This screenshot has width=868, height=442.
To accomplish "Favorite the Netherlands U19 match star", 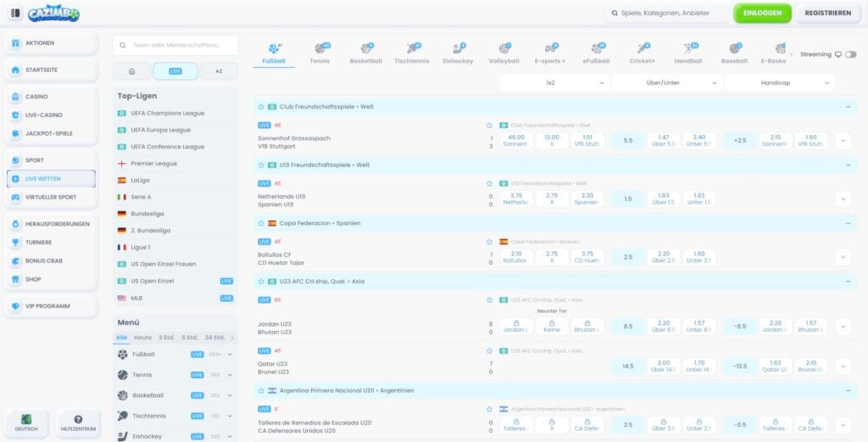I will (x=489, y=183).
